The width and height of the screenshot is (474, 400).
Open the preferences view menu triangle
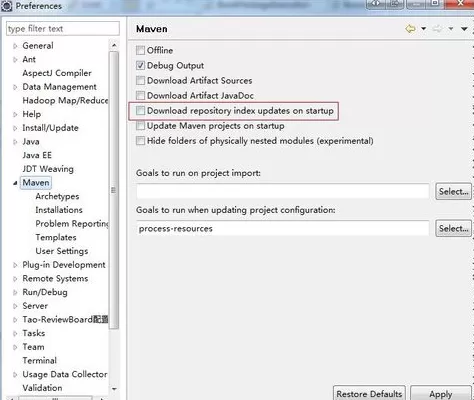tap(464, 29)
